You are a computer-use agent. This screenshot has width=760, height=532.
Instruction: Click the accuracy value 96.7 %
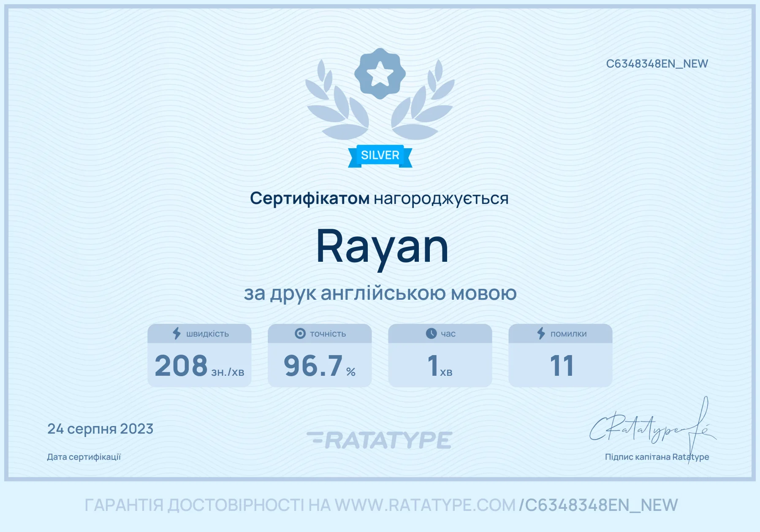pos(320,366)
